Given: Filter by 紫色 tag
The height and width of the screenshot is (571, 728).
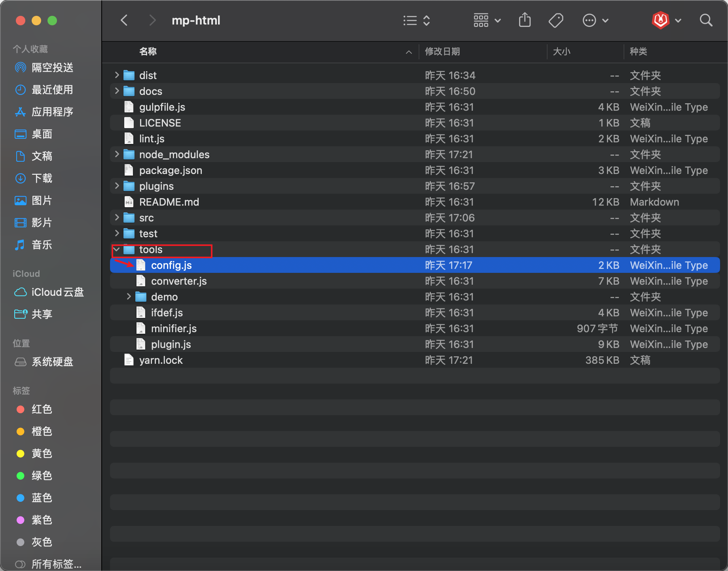Looking at the screenshot, I should [34, 520].
